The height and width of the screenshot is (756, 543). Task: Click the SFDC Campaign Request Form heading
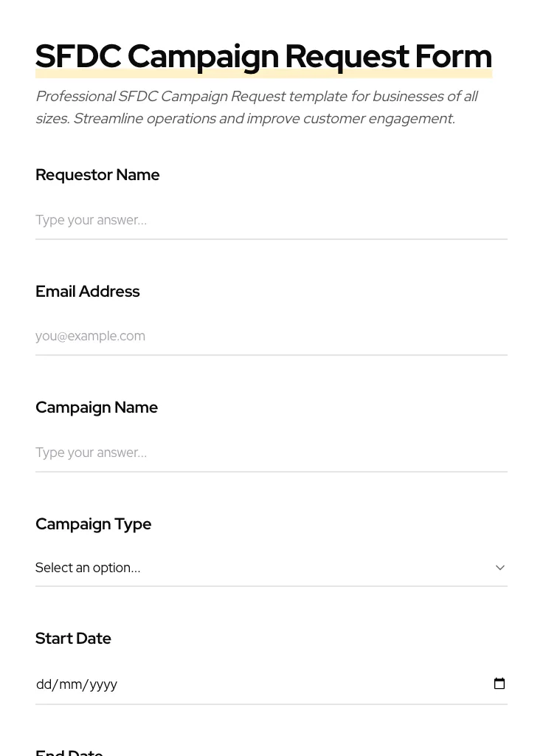(x=263, y=55)
